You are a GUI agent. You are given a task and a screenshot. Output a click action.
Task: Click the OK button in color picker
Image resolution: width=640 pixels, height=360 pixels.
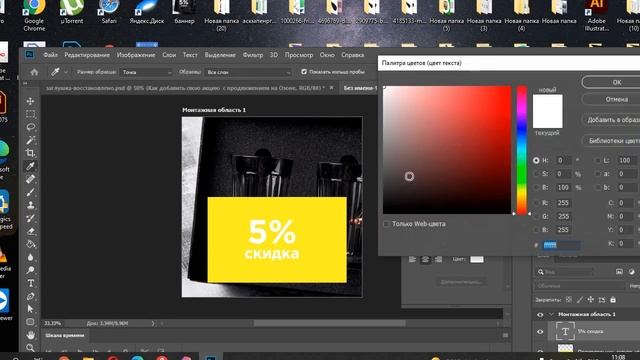pyautogui.click(x=611, y=82)
